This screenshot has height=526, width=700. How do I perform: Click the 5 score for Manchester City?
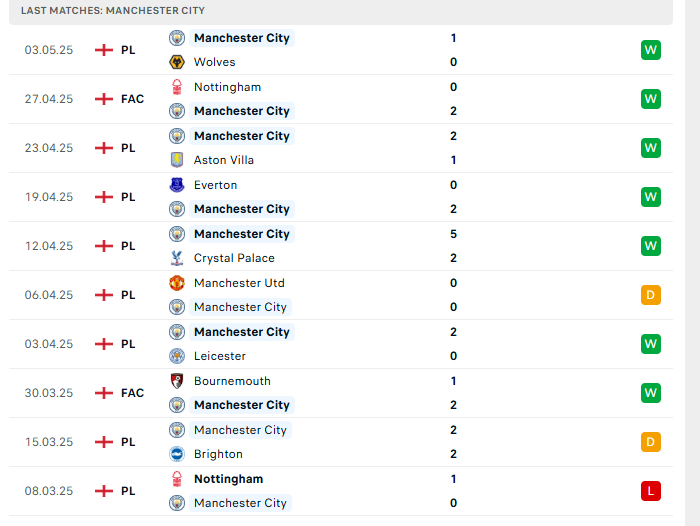453,234
